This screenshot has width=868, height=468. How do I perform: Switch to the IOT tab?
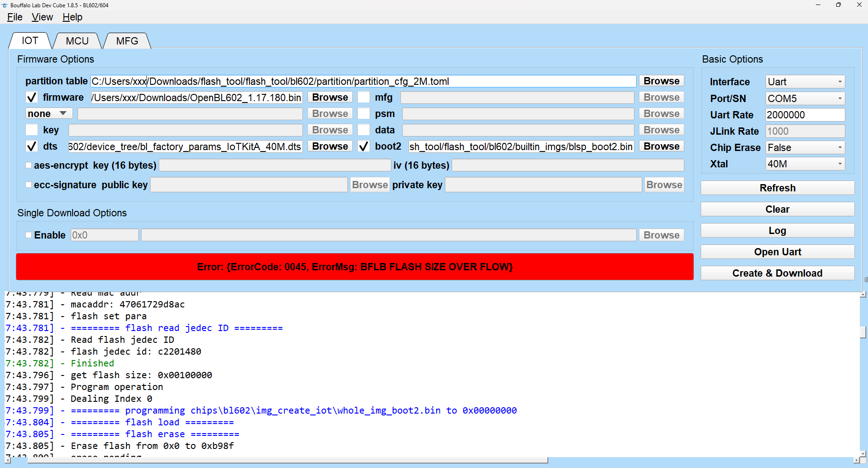click(30, 41)
